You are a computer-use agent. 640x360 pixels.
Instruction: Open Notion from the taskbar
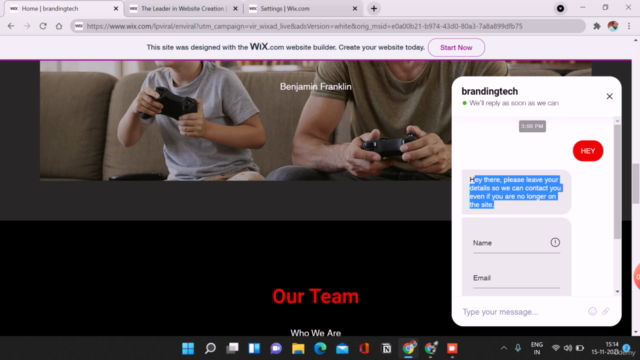387,348
